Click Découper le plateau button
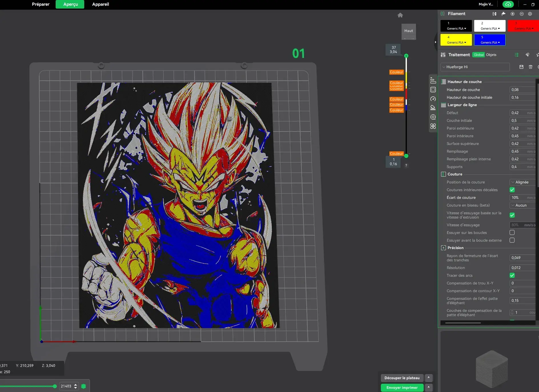Screen dimensions: 539x392 [x=402, y=378]
